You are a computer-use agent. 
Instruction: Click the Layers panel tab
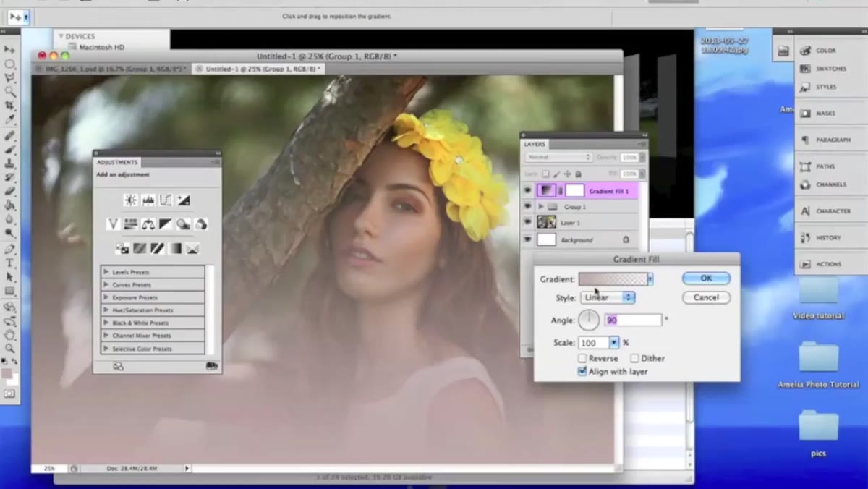pos(535,144)
